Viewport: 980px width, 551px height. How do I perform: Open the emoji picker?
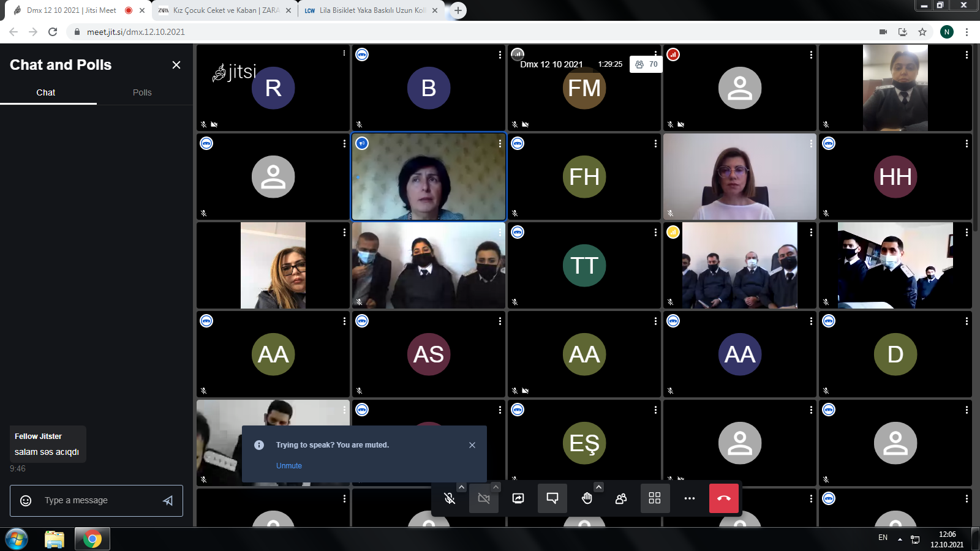tap(26, 501)
